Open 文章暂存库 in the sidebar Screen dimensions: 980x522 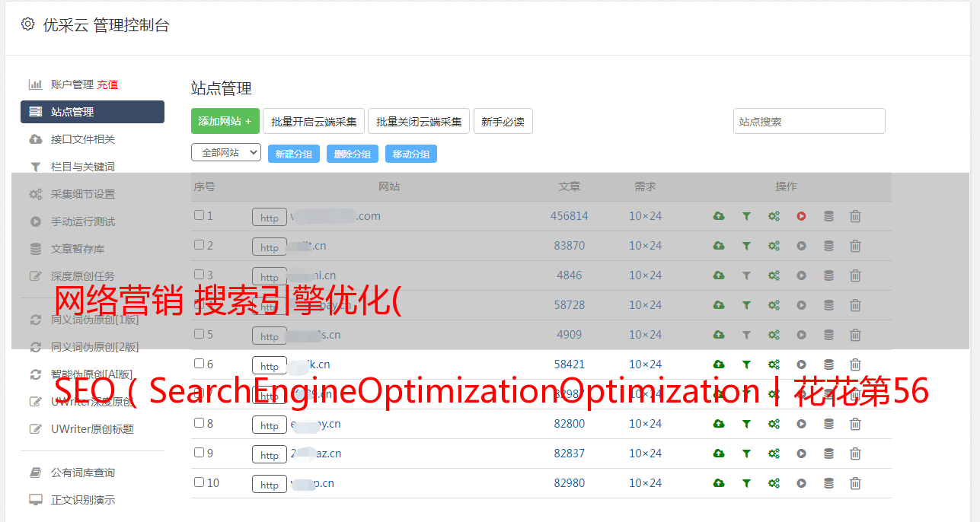78,249
